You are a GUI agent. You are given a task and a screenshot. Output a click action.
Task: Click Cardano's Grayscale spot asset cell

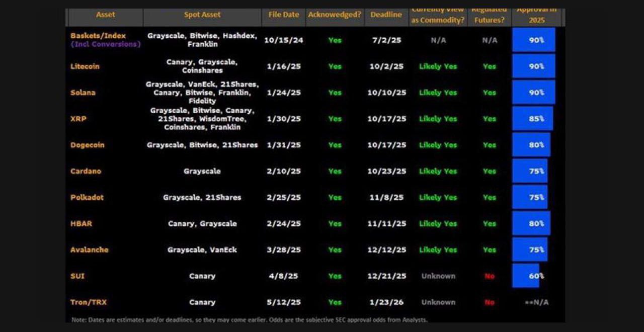202,171
